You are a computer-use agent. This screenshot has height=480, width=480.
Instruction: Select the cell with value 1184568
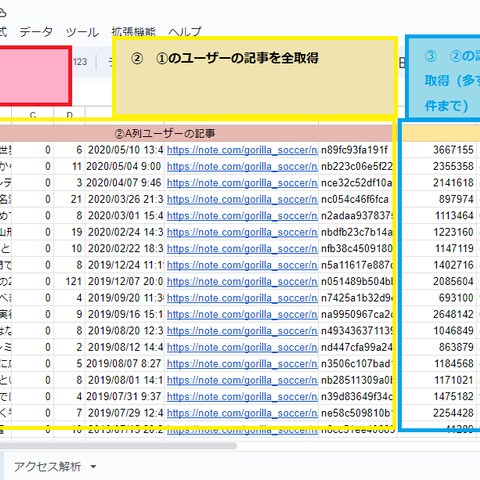(438, 364)
